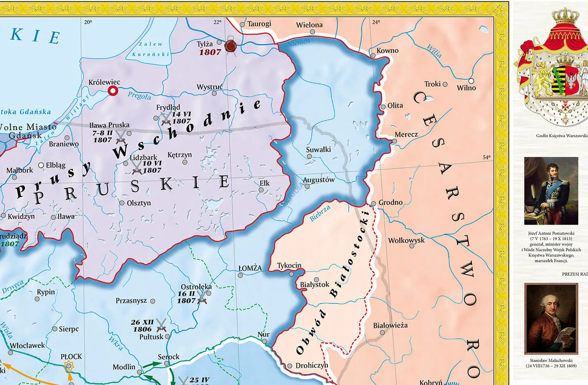The width and height of the screenshot is (588, 385).
Task: Click the white city dot for Wilno
Action: coord(471,81)
